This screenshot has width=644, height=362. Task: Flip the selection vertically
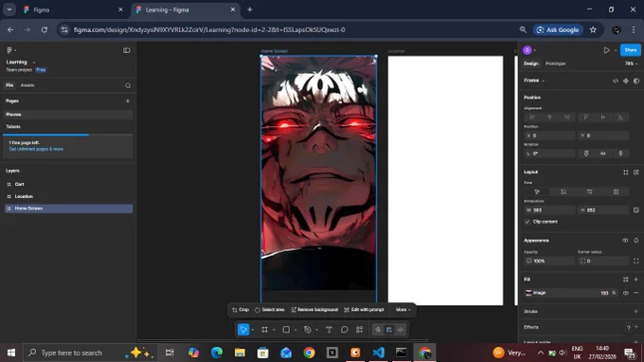[620, 154]
